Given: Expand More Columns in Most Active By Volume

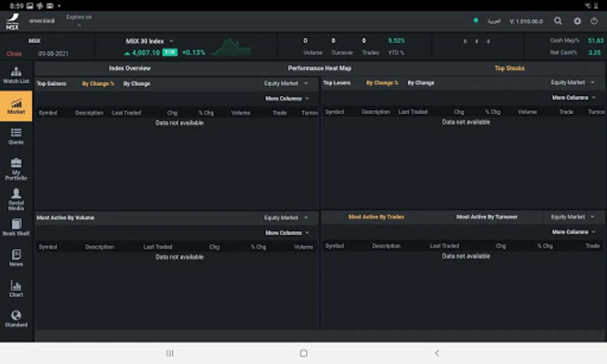Looking at the screenshot, I should [x=287, y=233].
